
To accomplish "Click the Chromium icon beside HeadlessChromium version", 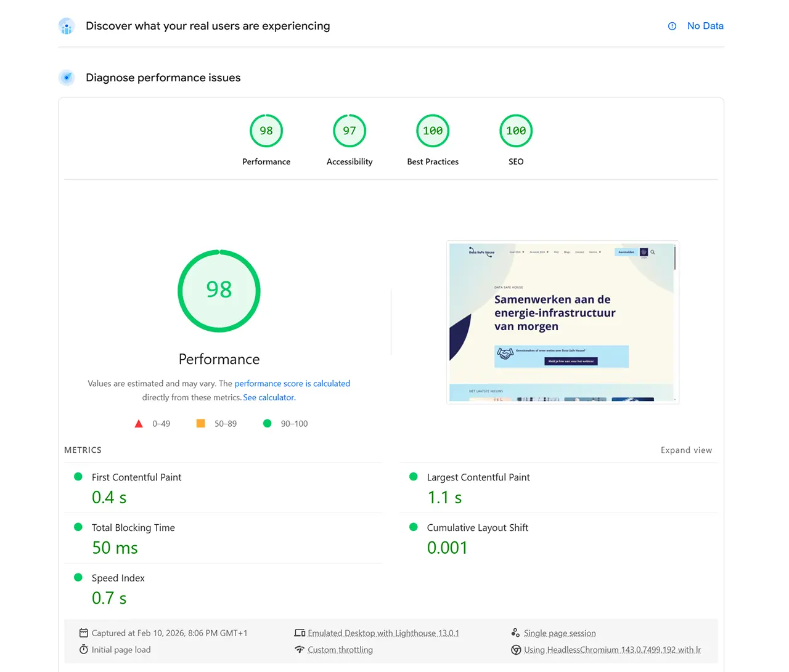I will pyautogui.click(x=516, y=649).
